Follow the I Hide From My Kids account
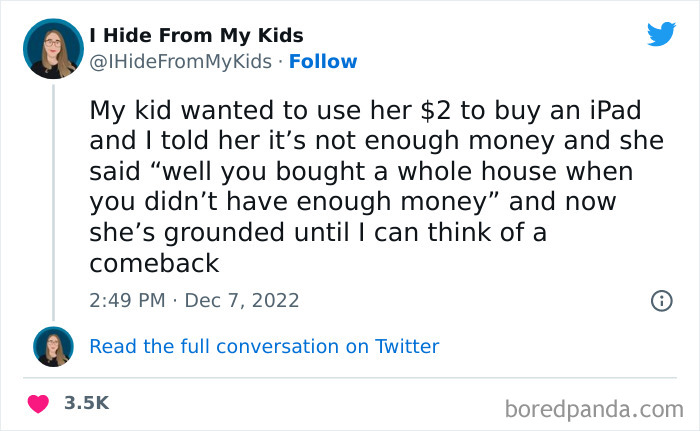The image size is (700, 431). (x=323, y=62)
